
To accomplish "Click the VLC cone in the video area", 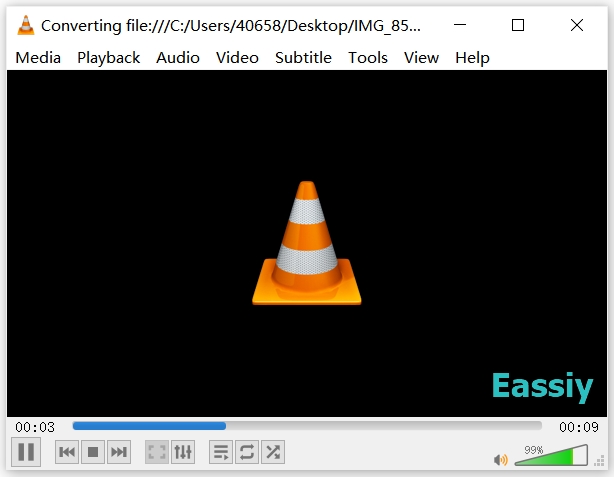I will (307, 243).
